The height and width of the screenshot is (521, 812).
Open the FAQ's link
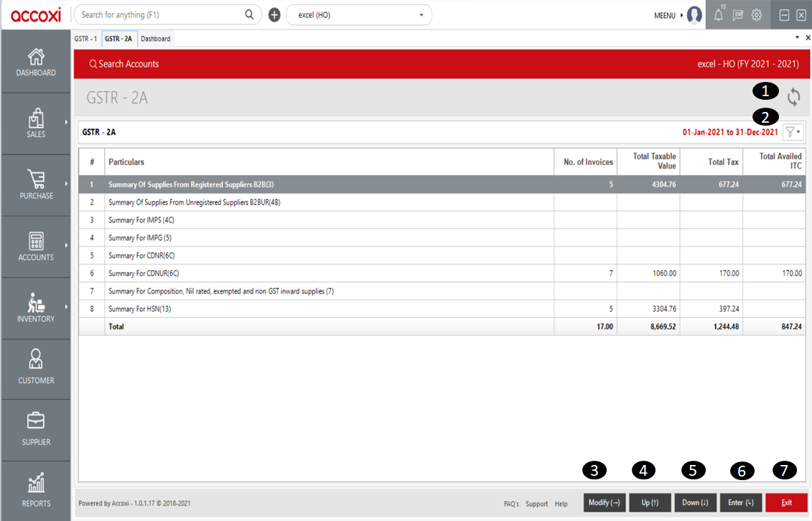click(511, 504)
